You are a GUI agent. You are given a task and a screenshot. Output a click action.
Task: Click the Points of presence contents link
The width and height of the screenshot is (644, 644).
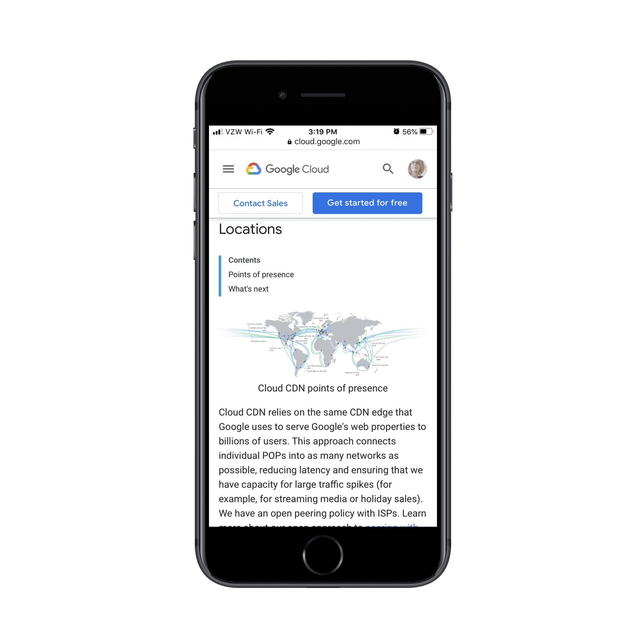262,274
